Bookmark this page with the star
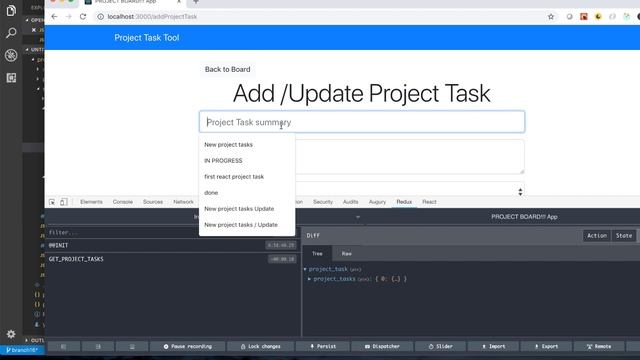The width and height of the screenshot is (640, 360). point(551,17)
